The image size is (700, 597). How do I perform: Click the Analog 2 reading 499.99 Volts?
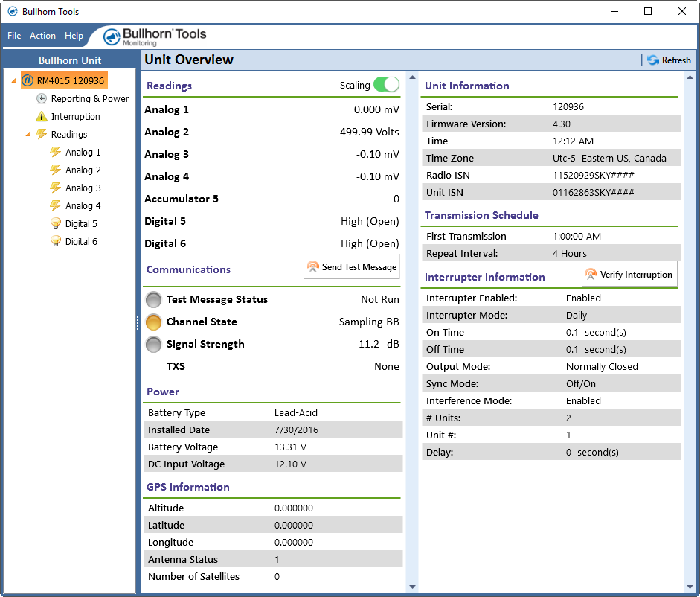369,132
